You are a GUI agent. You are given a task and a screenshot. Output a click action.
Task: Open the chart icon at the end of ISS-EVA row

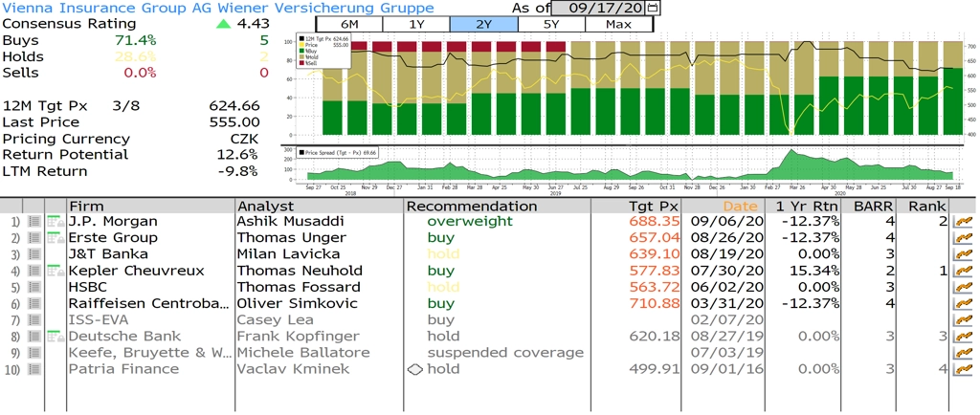[x=965, y=320]
